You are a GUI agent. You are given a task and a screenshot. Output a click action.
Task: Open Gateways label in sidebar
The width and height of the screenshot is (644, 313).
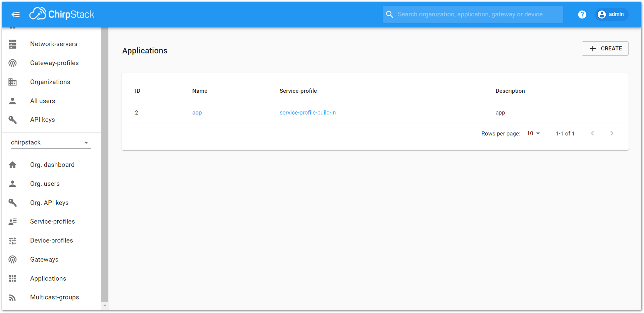coord(44,260)
